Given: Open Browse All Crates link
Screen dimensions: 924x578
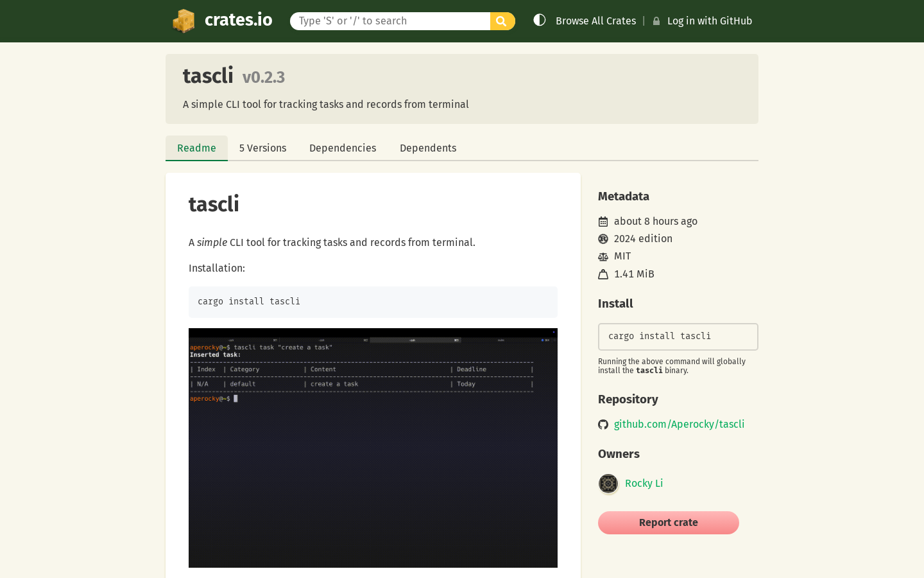Looking at the screenshot, I should (595, 21).
